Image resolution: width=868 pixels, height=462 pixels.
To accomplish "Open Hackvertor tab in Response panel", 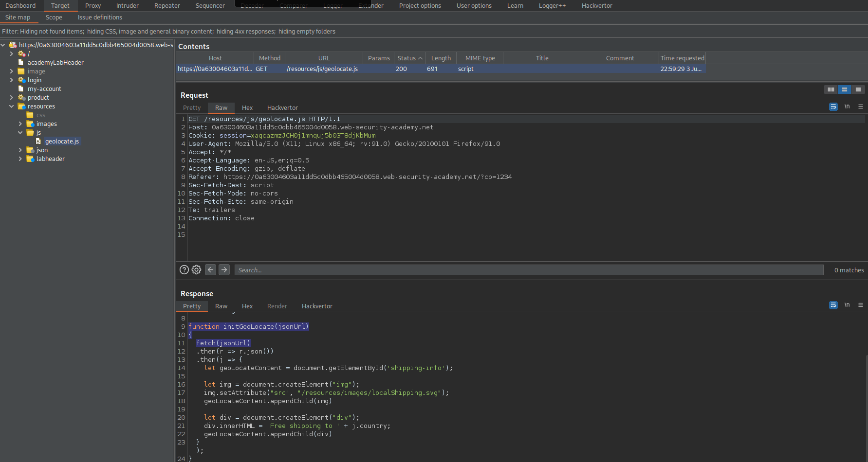I will pyautogui.click(x=317, y=306).
